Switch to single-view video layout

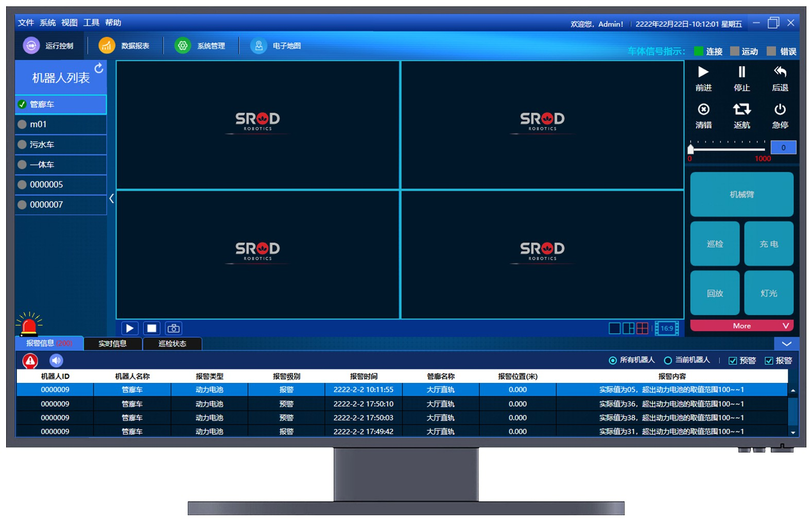[614, 328]
